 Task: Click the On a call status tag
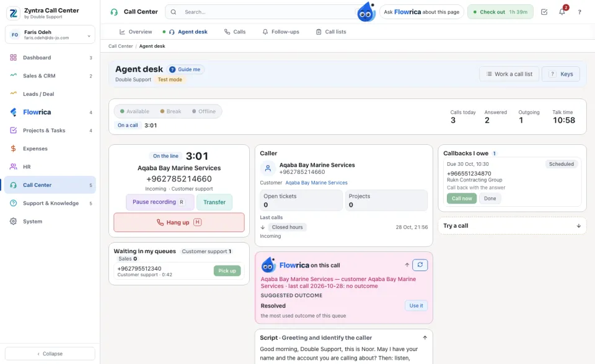(x=128, y=125)
